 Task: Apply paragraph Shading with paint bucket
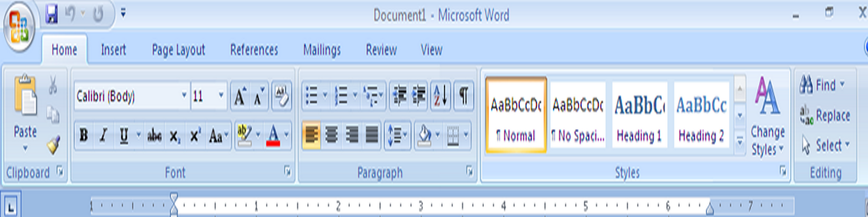pyautogui.click(x=425, y=135)
